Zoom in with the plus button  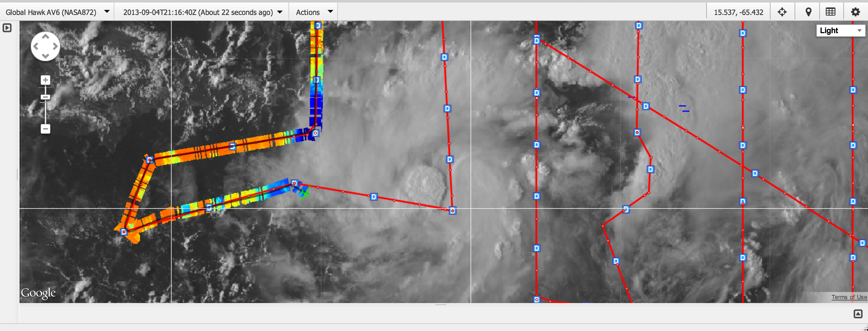tap(45, 80)
